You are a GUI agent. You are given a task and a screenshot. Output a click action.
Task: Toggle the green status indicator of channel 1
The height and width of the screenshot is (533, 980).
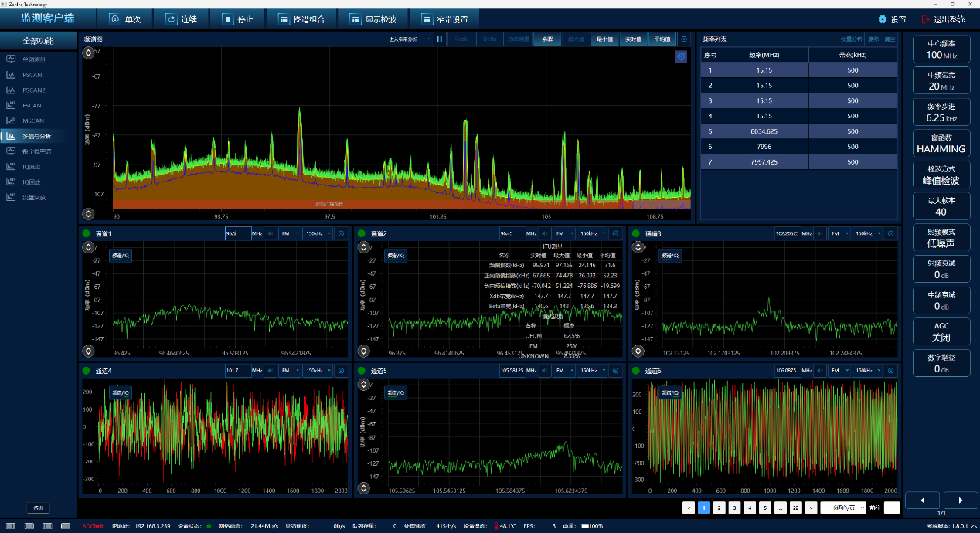(x=87, y=233)
